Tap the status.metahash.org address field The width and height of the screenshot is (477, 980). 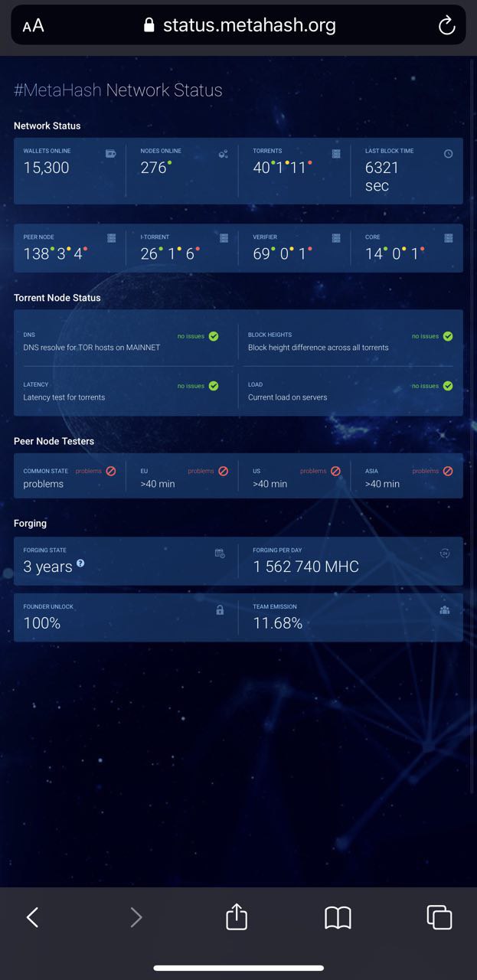(x=239, y=25)
